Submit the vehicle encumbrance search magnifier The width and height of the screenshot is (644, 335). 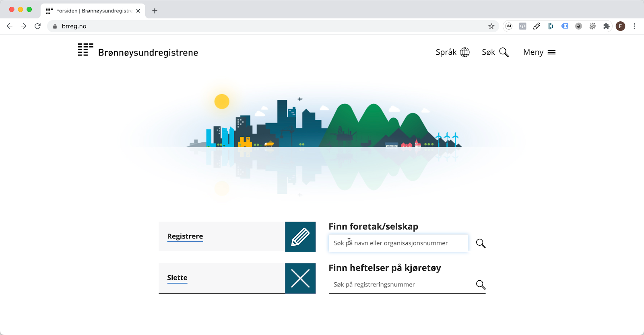coord(481,285)
